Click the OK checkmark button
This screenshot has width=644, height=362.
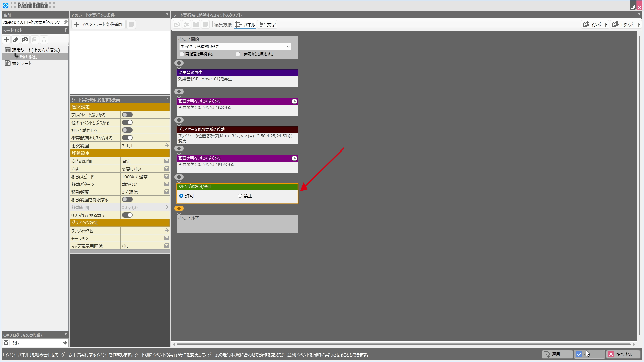[x=590, y=354]
